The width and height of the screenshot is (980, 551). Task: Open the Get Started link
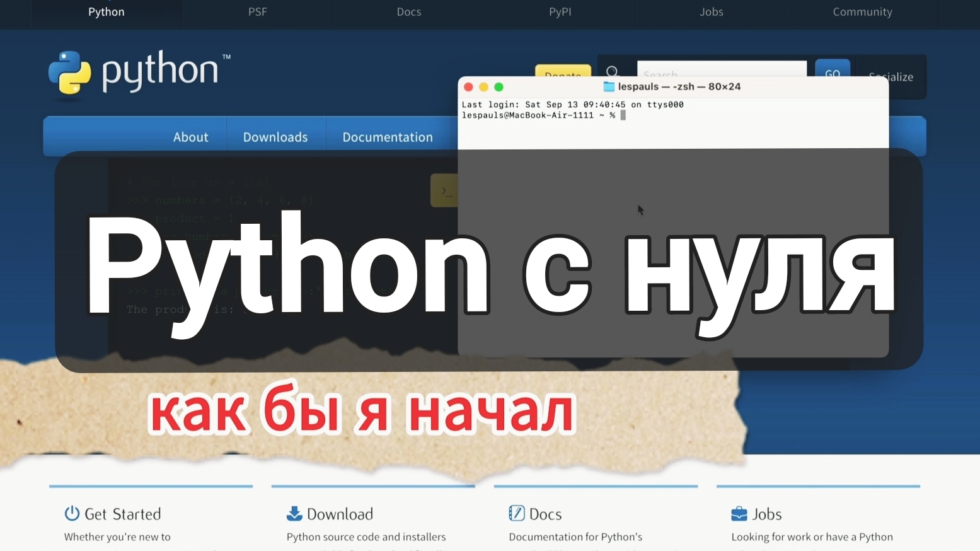[123, 514]
